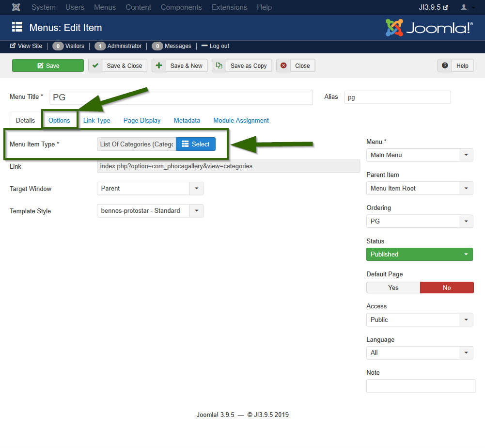The height and width of the screenshot is (448, 485).
Task: Set Default Page to Yes
Action: point(393,288)
